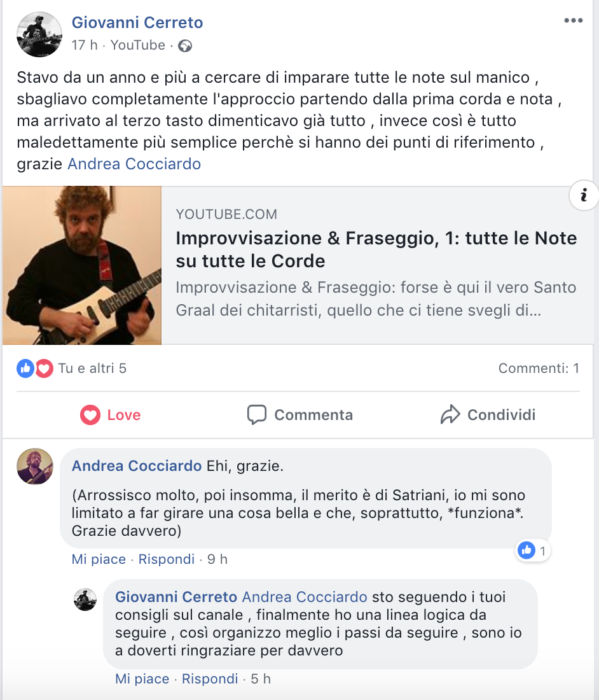This screenshot has width=599, height=700.
Task: Open the three-dots post options menu
Action: click(x=573, y=20)
